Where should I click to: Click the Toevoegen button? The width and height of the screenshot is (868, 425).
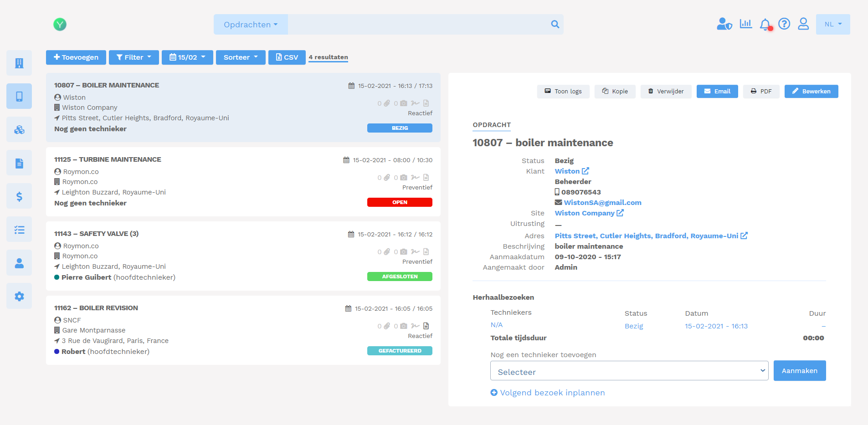click(x=76, y=57)
